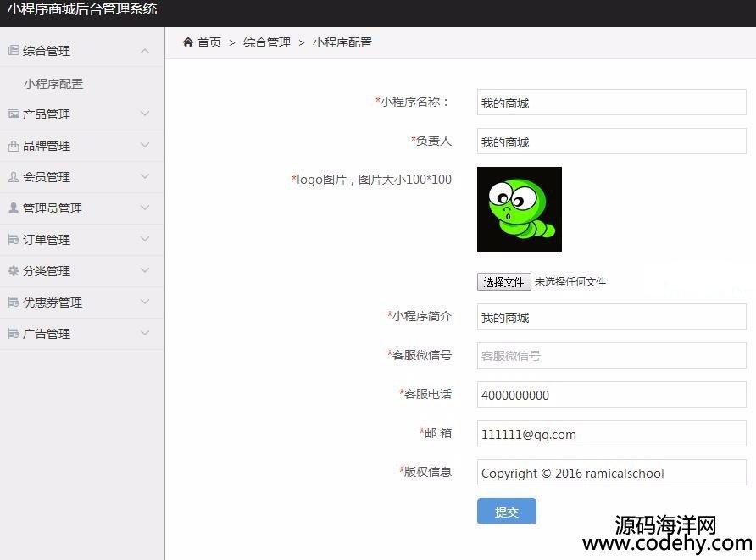Focus the 小程序名称 input field

611,103
